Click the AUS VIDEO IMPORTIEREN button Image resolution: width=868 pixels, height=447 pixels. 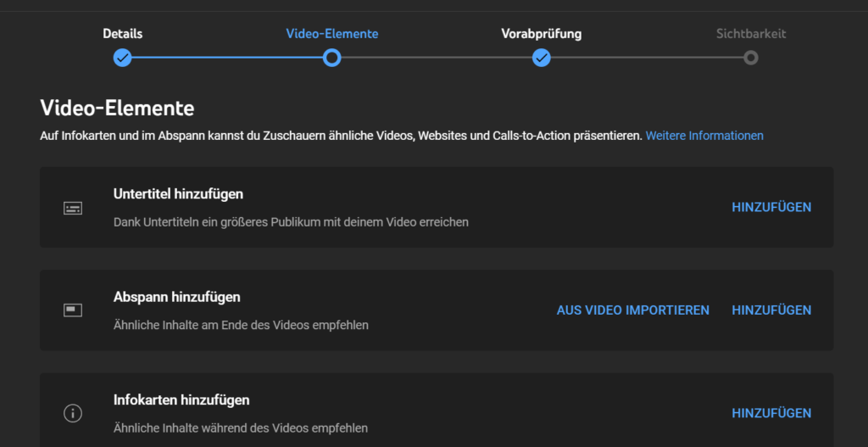(632, 310)
